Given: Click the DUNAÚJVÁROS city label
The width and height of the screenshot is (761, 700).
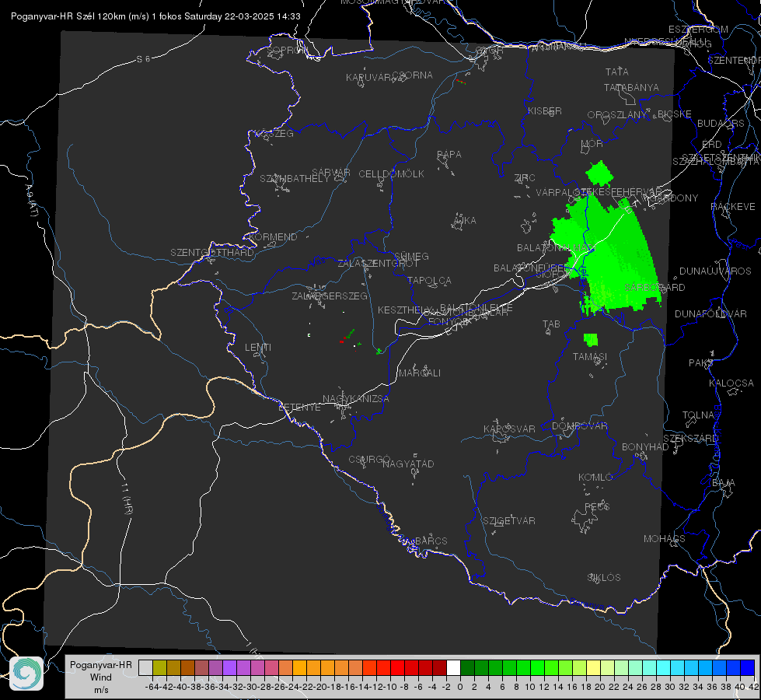Looking at the screenshot, I should tap(715, 271).
